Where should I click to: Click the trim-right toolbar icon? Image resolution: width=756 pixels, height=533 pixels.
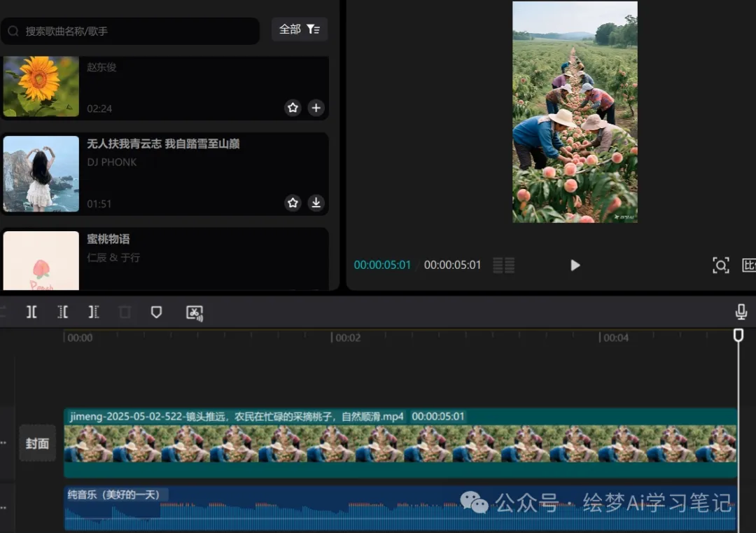point(94,312)
